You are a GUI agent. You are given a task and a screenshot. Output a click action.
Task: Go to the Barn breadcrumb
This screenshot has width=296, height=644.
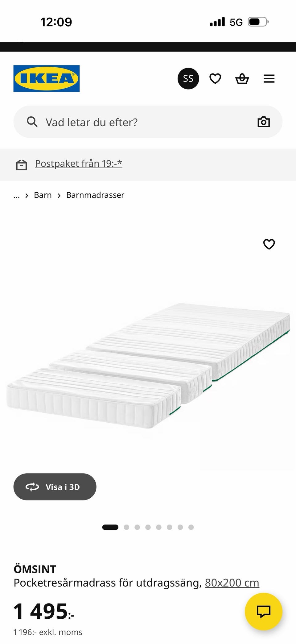pos(43,195)
